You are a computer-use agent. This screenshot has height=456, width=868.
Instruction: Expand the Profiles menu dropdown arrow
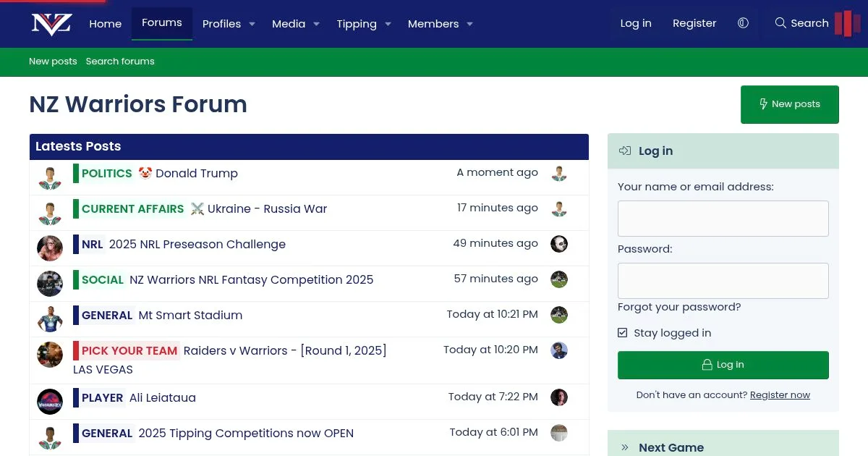coord(252,24)
